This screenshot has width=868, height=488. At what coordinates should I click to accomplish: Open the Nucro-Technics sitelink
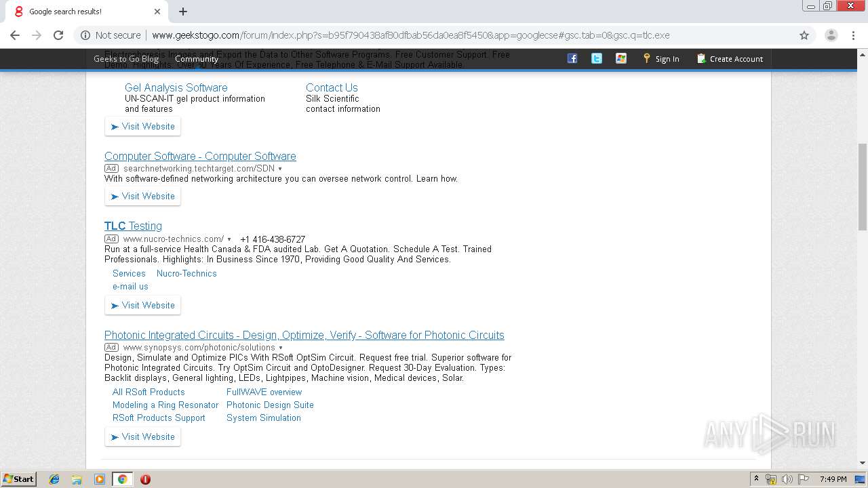186,273
